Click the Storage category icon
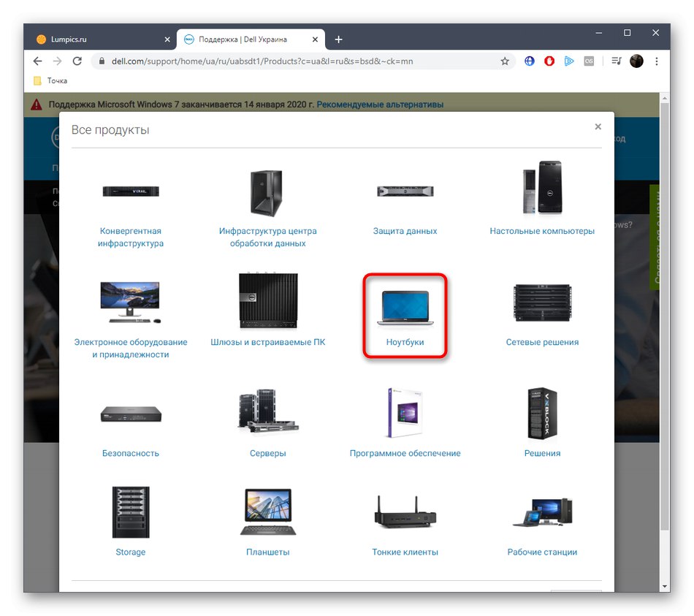 (130, 512)
